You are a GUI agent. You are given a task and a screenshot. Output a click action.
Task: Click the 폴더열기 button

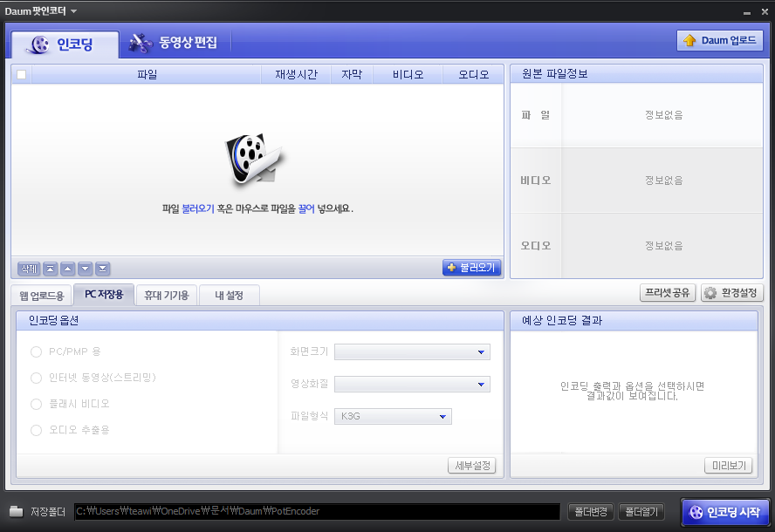tap(641, 512)
